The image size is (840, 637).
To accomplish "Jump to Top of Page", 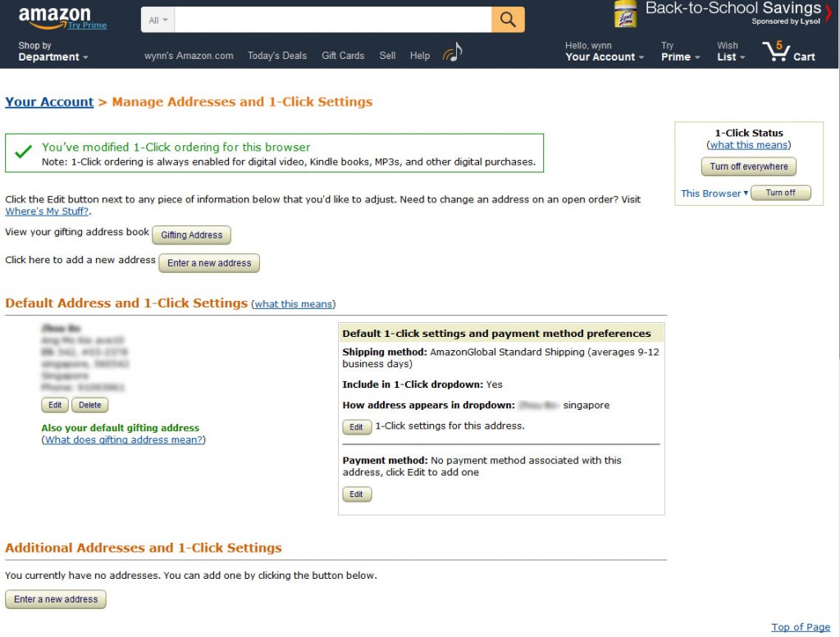I will tap(801, 627).
